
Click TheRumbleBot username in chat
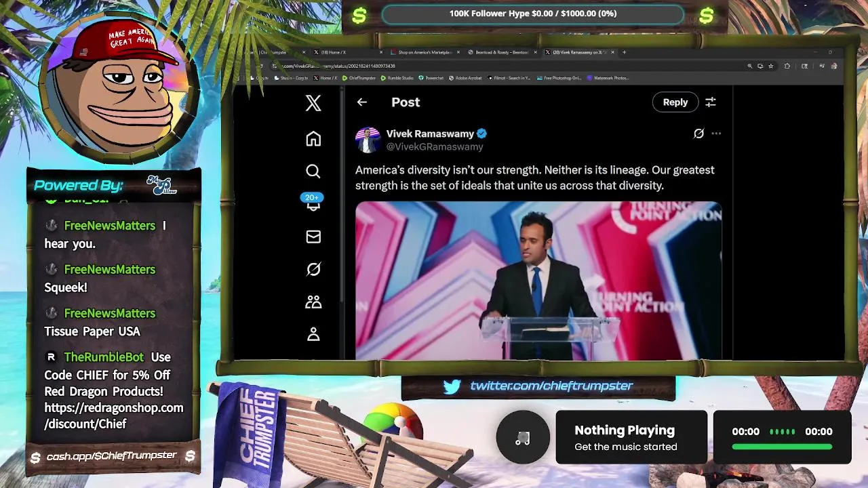point(104,357)
